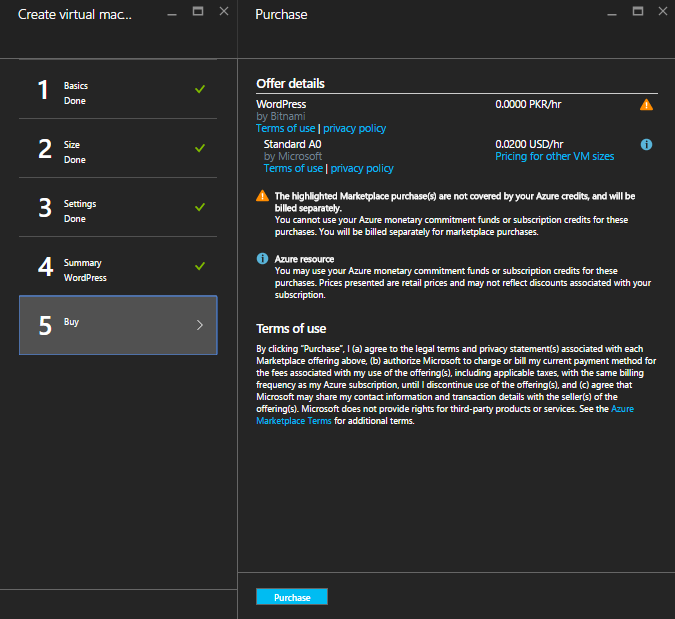
Task: Open WordPress by Bitnami privacy policy link
Action: 354,128
